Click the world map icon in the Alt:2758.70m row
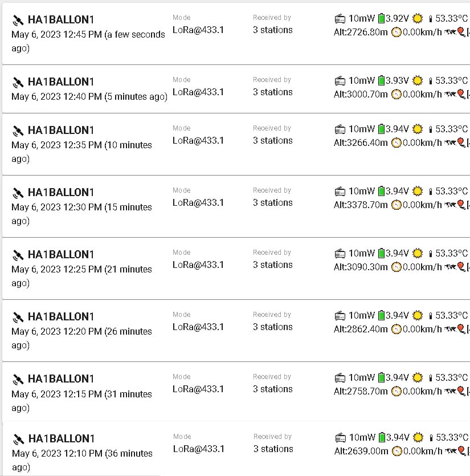This screenshot has width=470, height=476. pyautogui.click(x=450, y=391)
